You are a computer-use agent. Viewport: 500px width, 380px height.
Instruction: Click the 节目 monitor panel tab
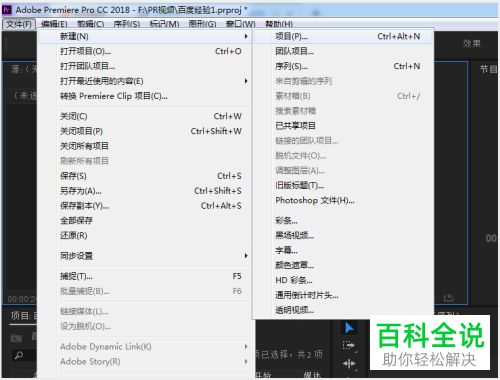click(x=488, y=69)
